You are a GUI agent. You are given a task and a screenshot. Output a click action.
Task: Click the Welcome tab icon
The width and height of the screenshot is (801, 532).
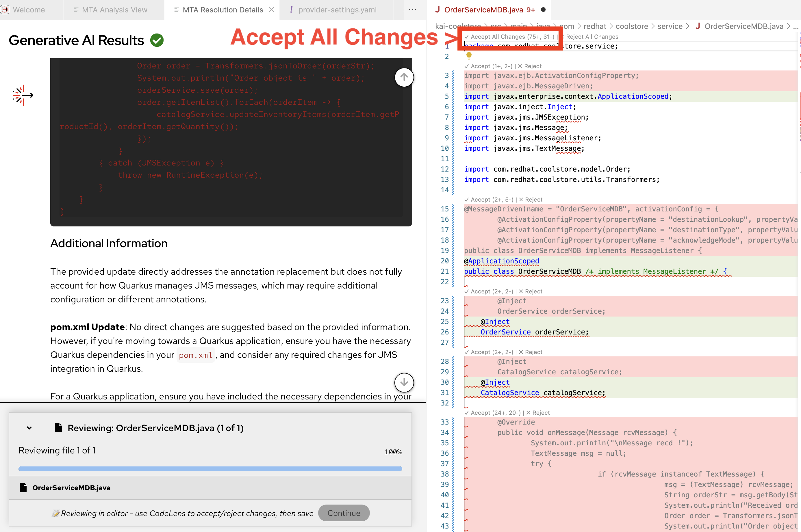5,10
